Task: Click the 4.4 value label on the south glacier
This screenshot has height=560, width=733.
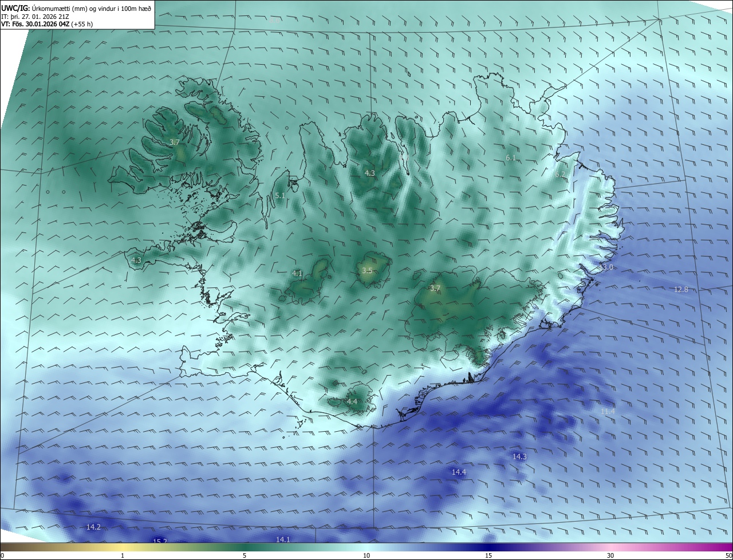Action: pos(352,402)
